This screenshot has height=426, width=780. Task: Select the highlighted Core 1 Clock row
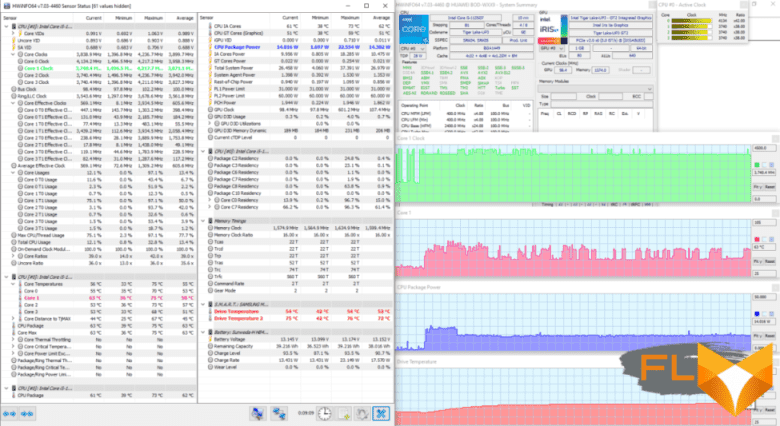[x=99, y=68]
